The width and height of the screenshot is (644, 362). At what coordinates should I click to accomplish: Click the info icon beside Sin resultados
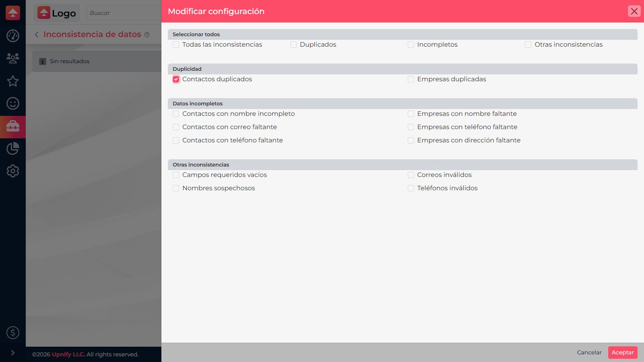(43, 62)
